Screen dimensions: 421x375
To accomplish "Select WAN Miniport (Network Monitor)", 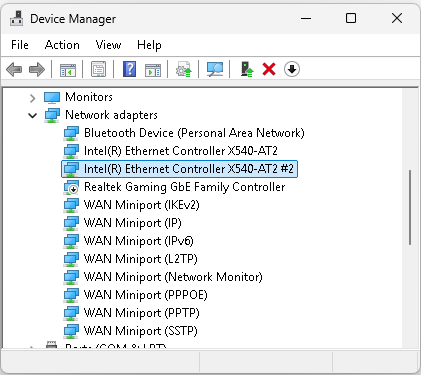I will coord(173,277).
